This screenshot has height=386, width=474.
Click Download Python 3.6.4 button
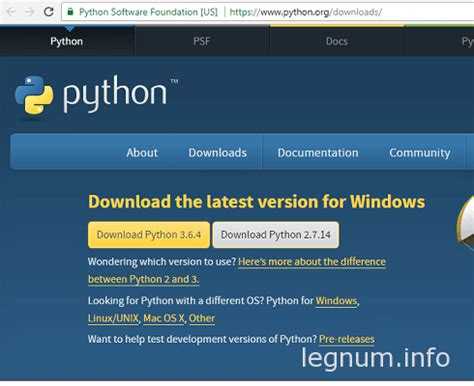149,235
